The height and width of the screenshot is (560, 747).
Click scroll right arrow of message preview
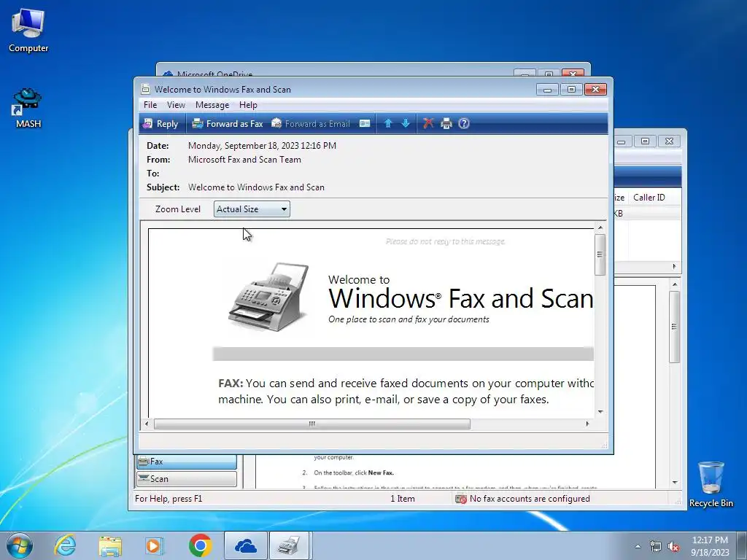[x=587, y=424]
